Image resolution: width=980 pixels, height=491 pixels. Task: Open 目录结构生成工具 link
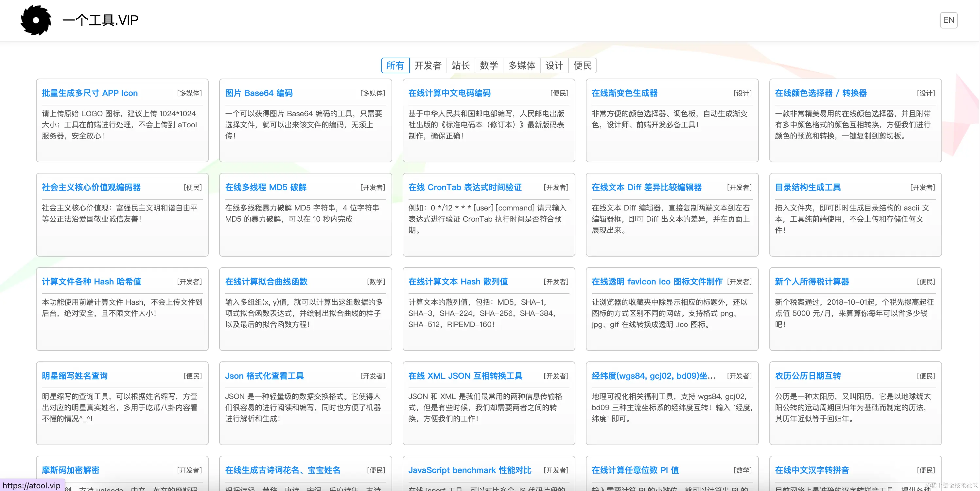coord(808,187)
